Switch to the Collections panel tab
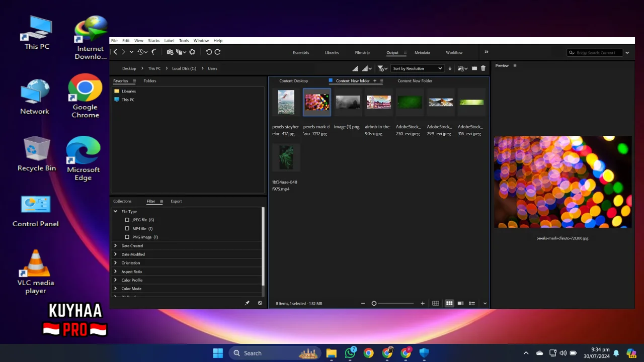The image size is (644, 362). (x=122, y=201)
